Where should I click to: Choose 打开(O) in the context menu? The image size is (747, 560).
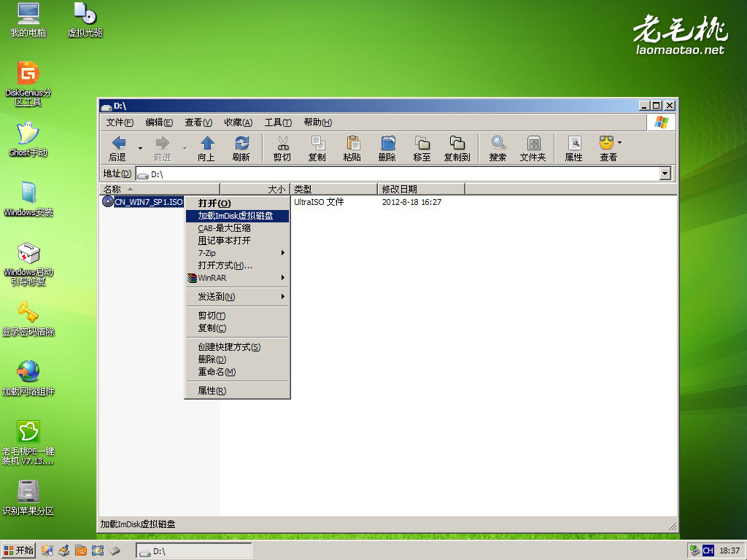(237, 203)
